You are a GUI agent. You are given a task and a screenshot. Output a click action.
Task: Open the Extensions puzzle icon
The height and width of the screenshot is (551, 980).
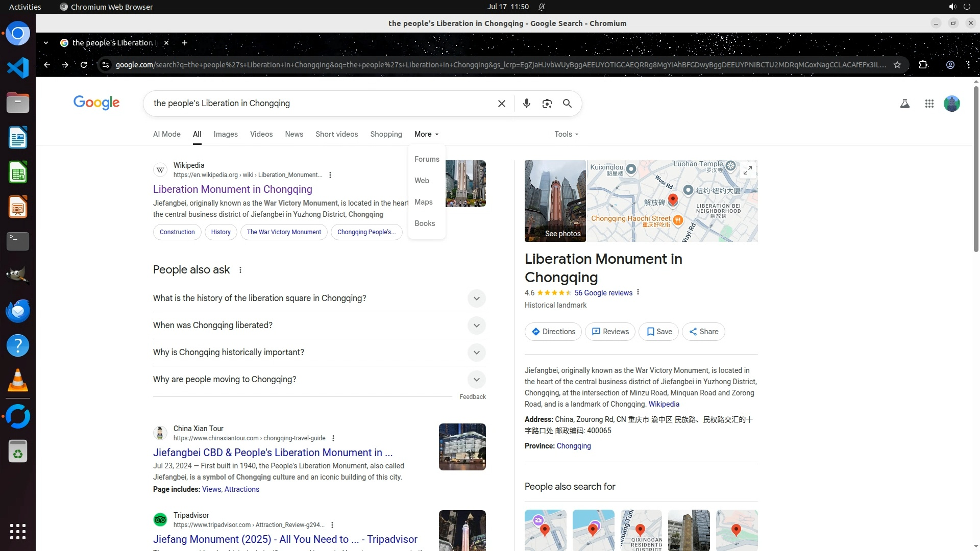click(x=923, y=65)
